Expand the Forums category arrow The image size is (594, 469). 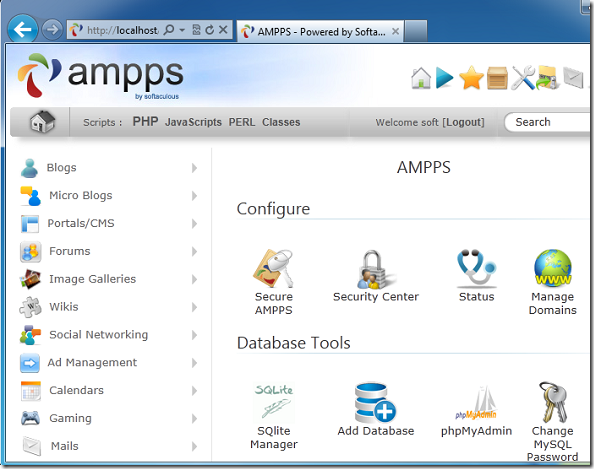pyautogui.click(x=194, y=252)
